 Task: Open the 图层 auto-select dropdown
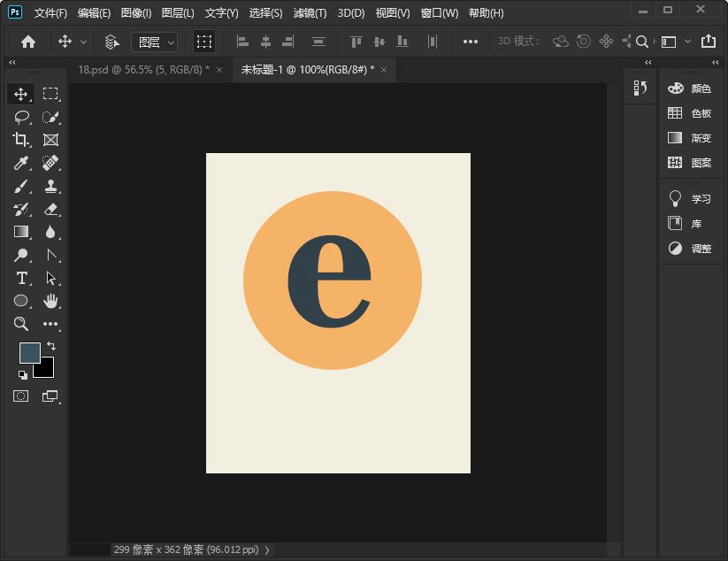[155, 42]
